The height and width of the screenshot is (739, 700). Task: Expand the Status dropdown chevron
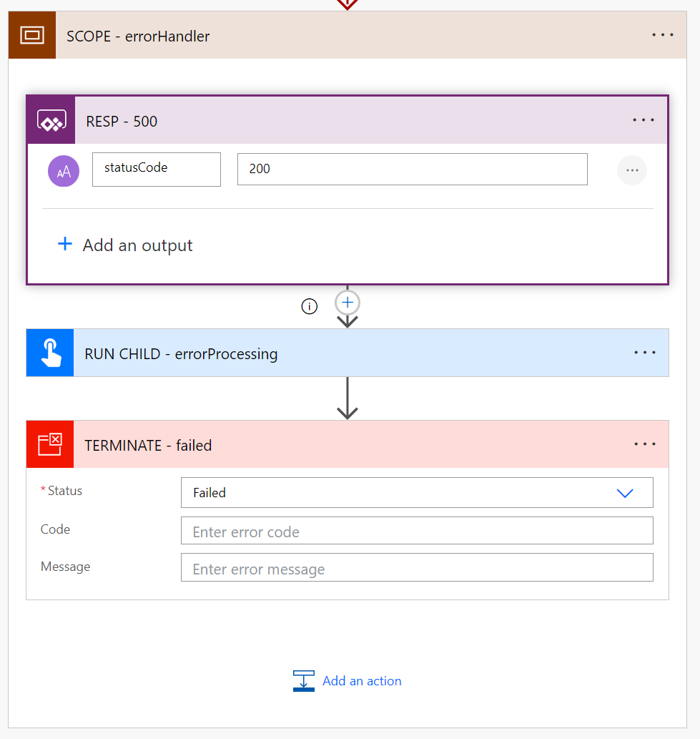625,493
